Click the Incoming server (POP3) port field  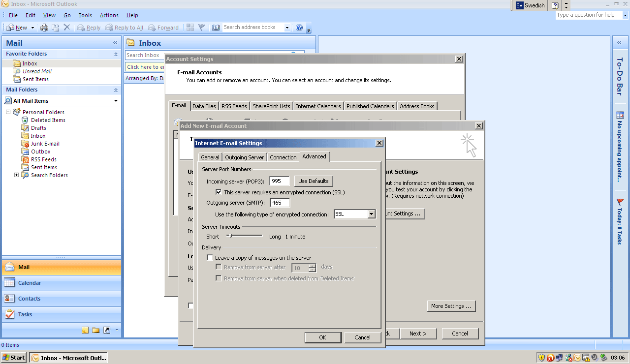(280, 181)
